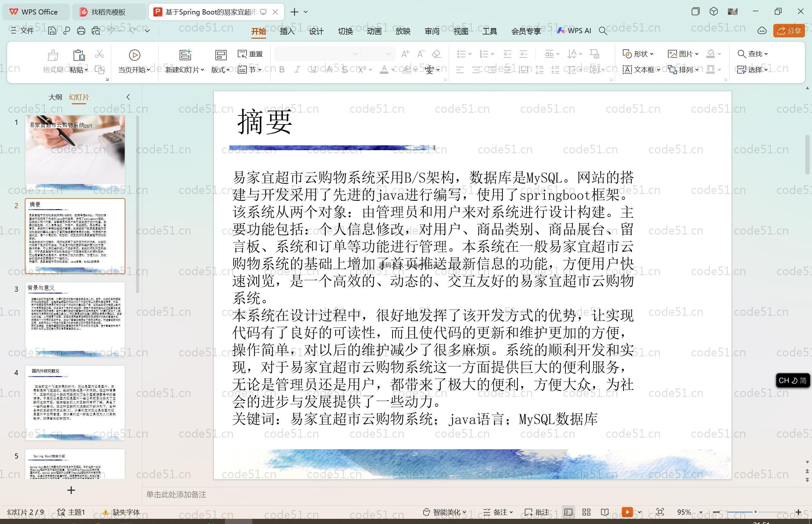812x524 pixels.
Task: Open the Animation (动画) tab
Action: (x=374, y=31)
